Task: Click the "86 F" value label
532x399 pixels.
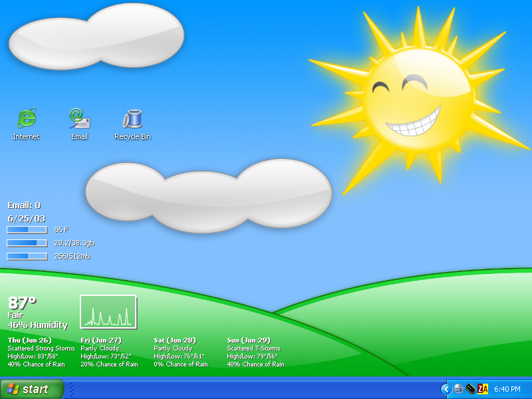Action: pyautogui.click(x=61, y=229)
